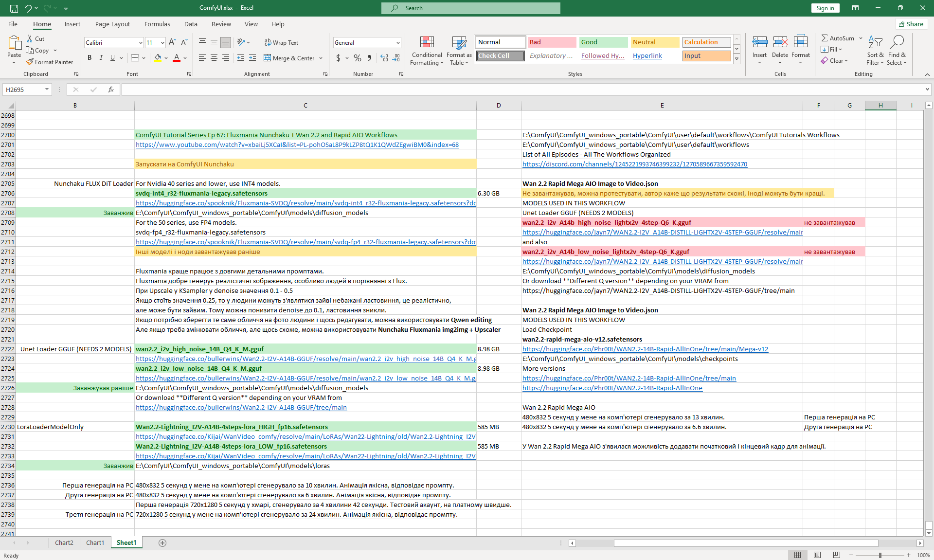This screenshot has height=560, width=934.
Task: Click the Conditional Formatting icon
Action: click(x=427, y=43)
